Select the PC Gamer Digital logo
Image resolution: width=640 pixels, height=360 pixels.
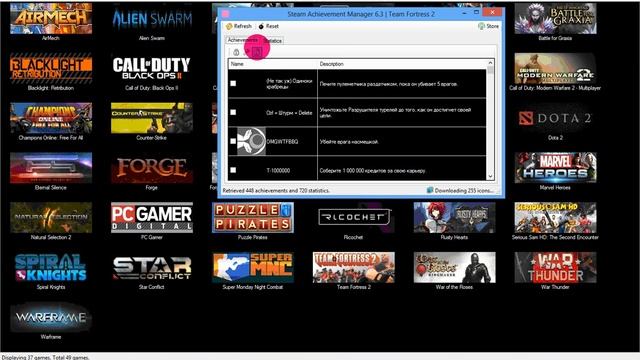click(152, 218)
